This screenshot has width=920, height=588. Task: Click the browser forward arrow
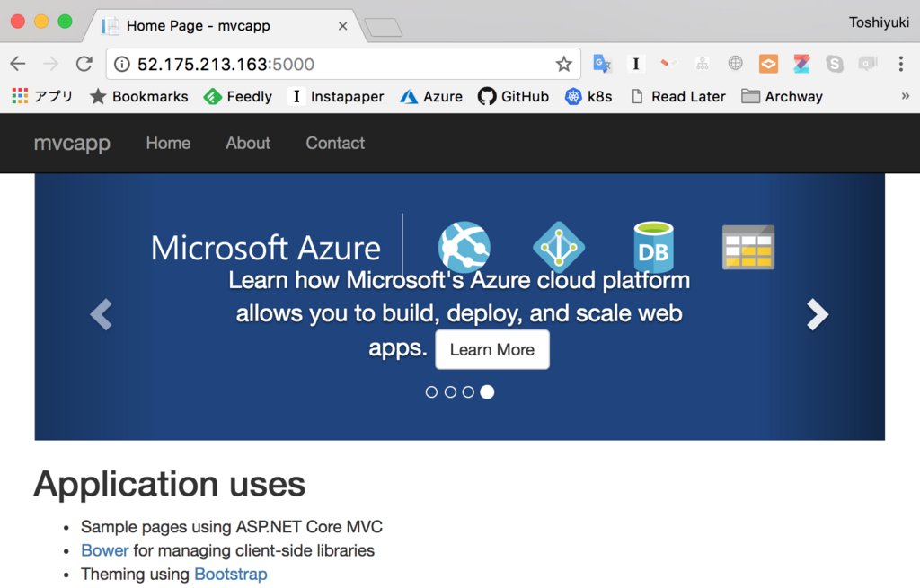point(51,64)
